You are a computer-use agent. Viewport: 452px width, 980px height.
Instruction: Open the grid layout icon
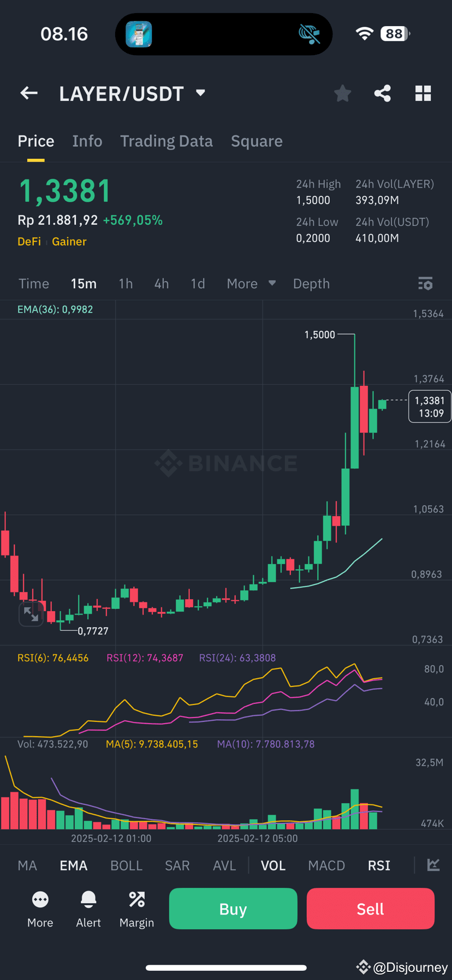click(423, 93)
